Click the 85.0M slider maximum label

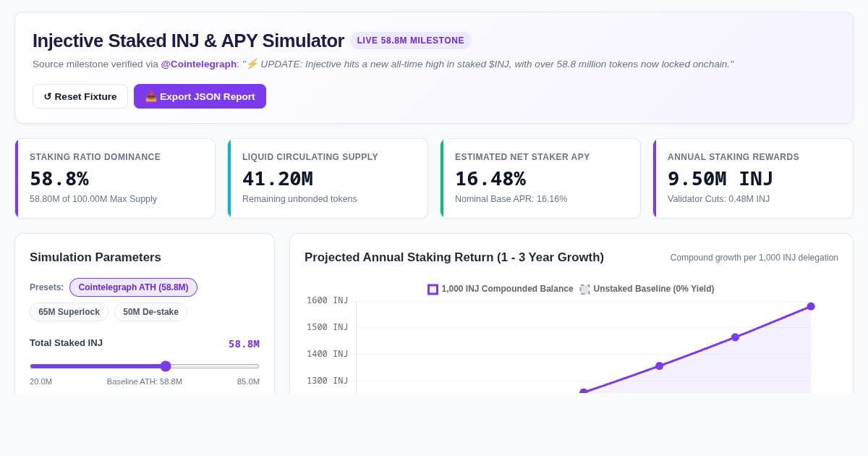click(248, 381)
